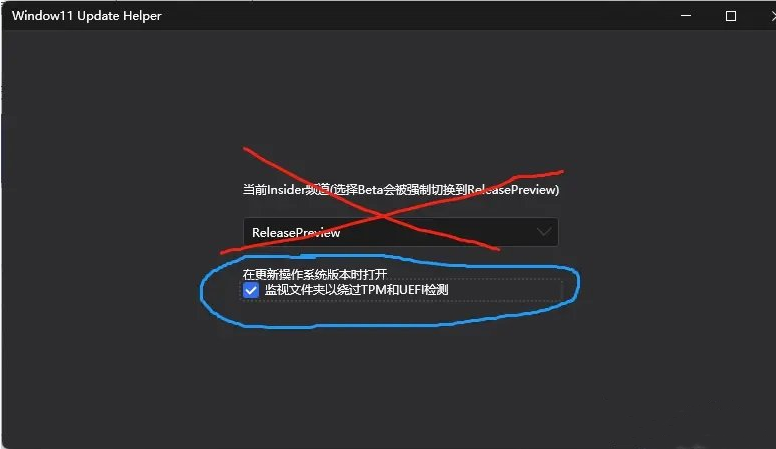Expand the channel list via the ReleasePreview text
The image size is (776, 449).
[x=296, y=233]
